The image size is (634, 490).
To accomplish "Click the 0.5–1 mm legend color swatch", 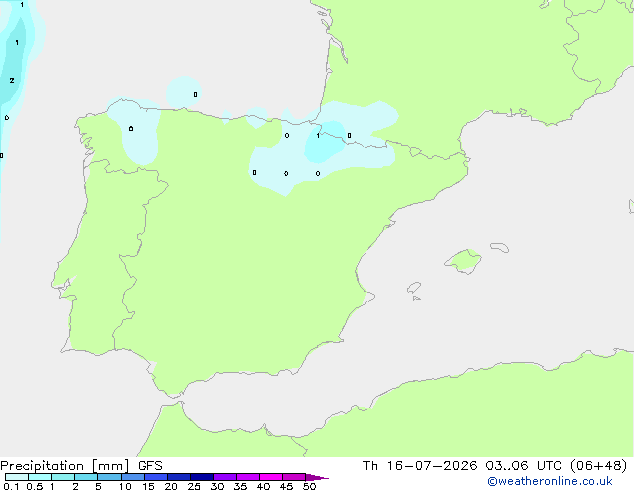I will [40, 477].
